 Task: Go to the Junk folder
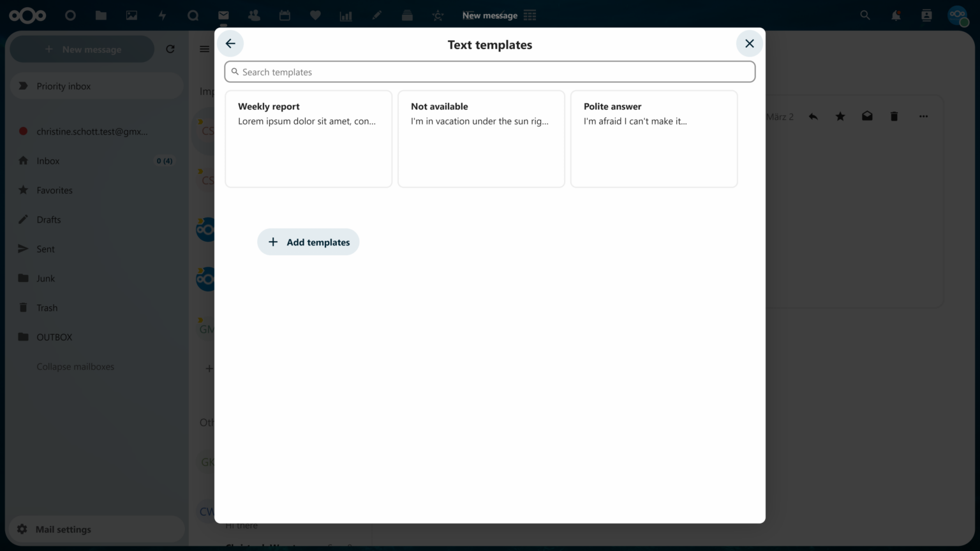[x=45, y=278]
